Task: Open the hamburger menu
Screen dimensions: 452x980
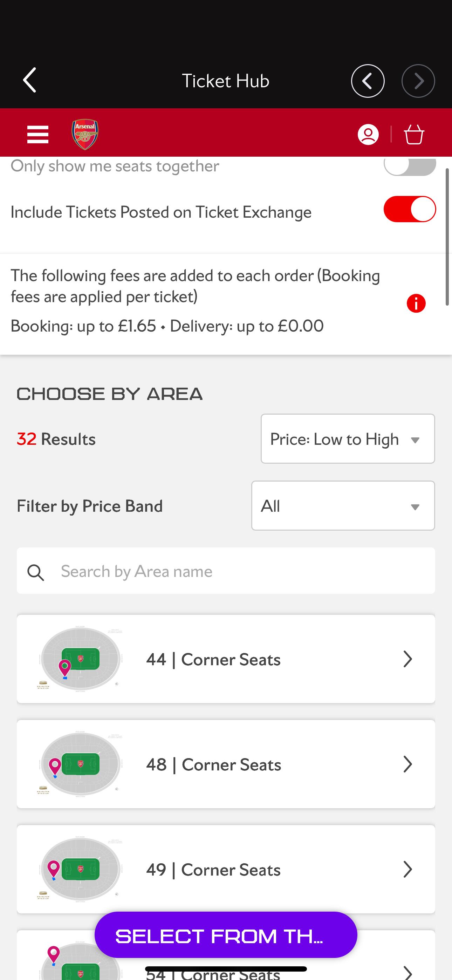Action: click(38, 134)
